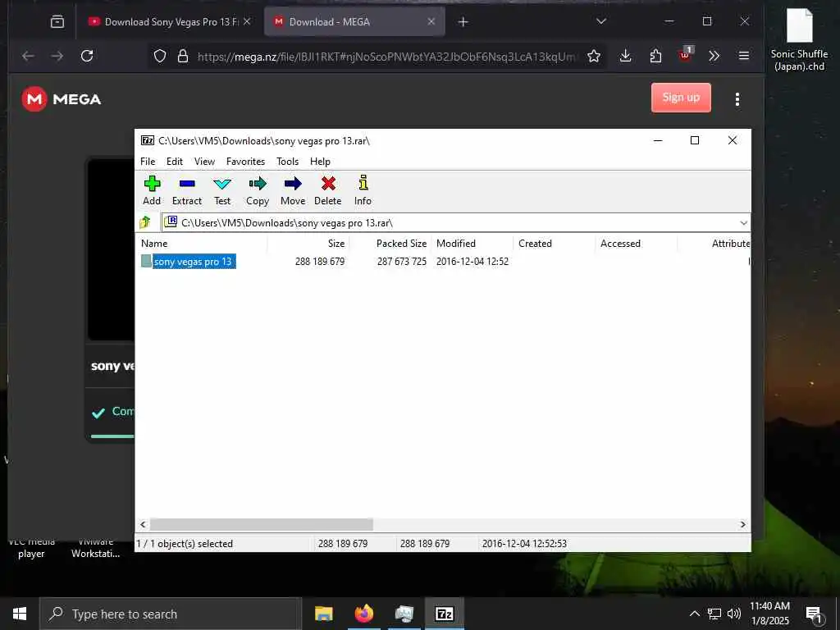Click the MEGA logo on the page
The width and height of the screenshot is (840, 630).
point(61,99)
